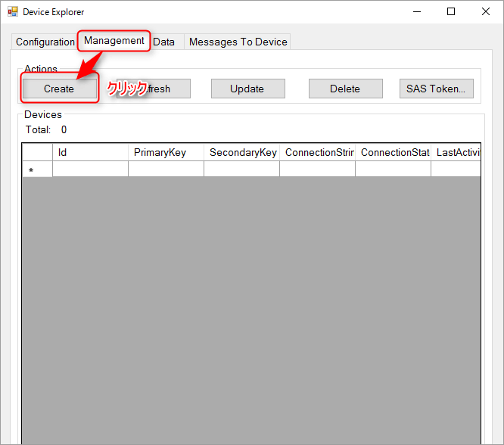Select the ConnectionString column header

point(317,152)
